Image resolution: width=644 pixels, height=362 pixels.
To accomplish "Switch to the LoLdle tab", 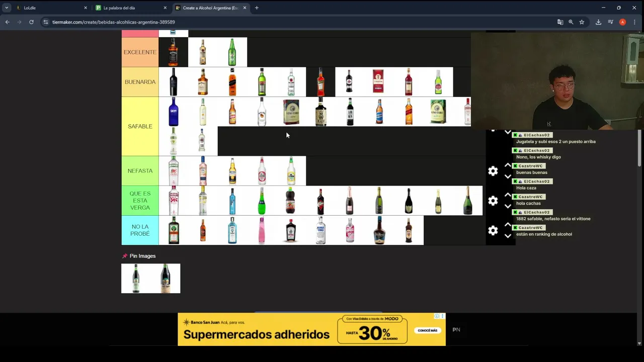I will (x=51, y=8).
